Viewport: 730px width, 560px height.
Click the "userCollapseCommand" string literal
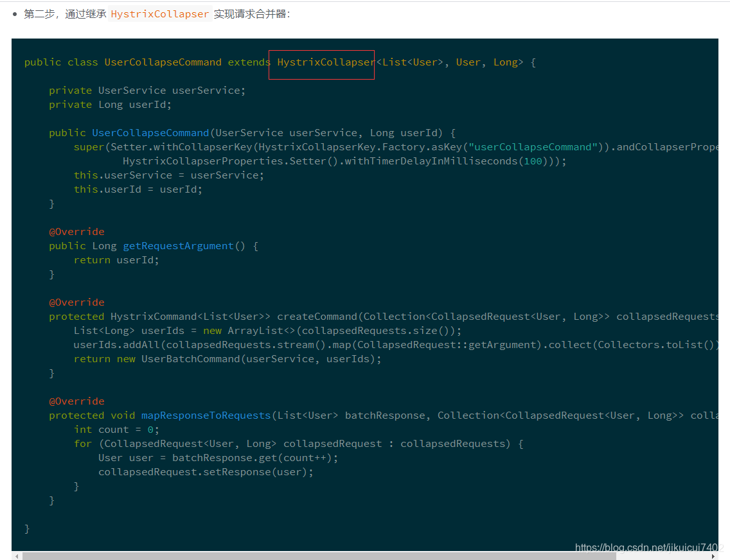533,147
